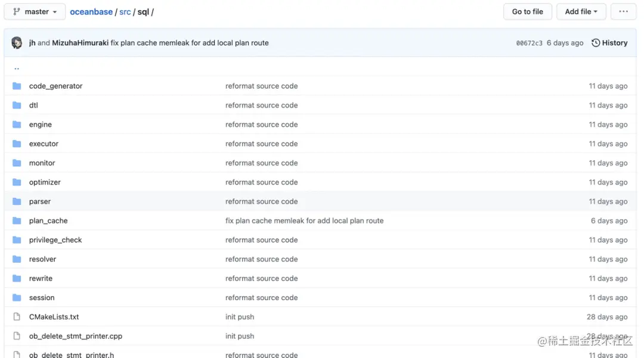This screenshot has height=358, width=644.
Task: Open the Add file dropdown
Action: [x=581, y=11]
